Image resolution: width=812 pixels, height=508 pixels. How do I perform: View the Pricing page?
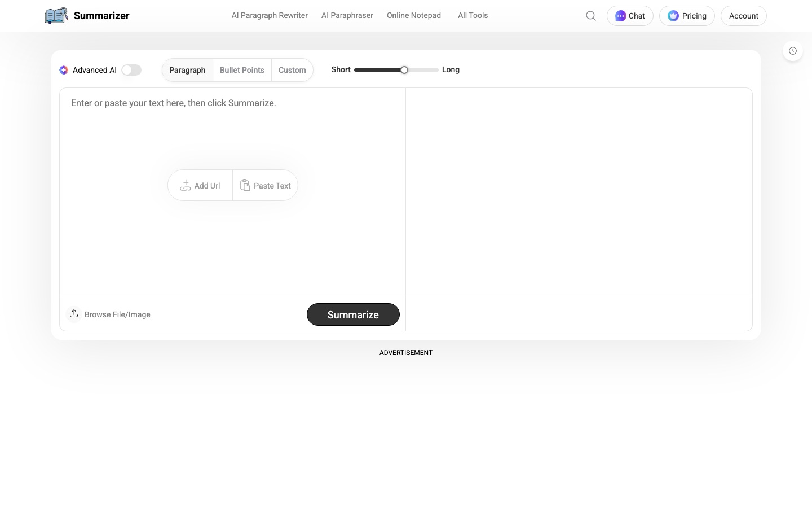click(687, 16)
